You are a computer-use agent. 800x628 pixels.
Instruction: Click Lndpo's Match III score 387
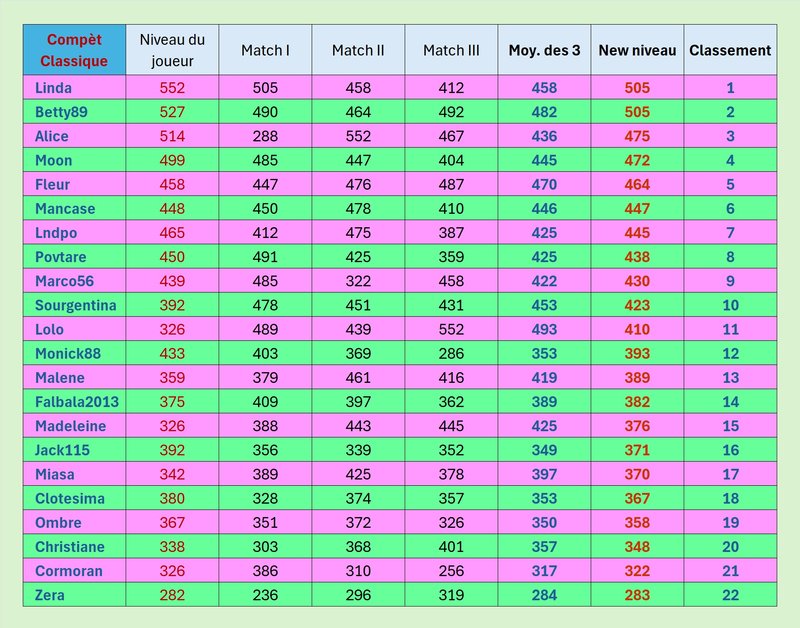point(452,233)
